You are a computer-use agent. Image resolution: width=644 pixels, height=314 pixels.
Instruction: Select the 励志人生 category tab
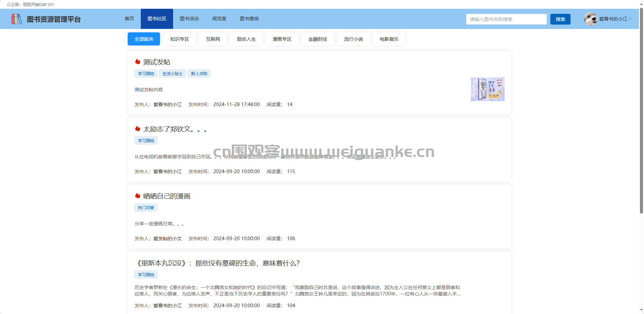point(246,39)
